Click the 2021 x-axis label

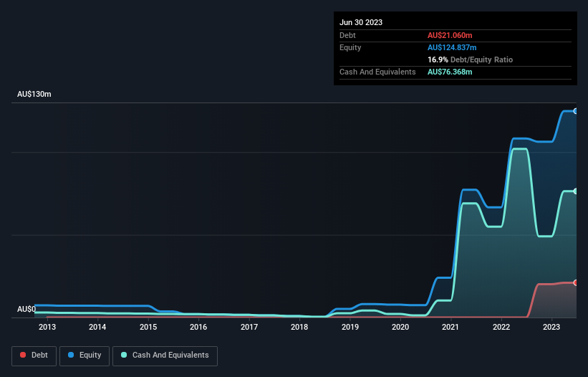[450, 327]
